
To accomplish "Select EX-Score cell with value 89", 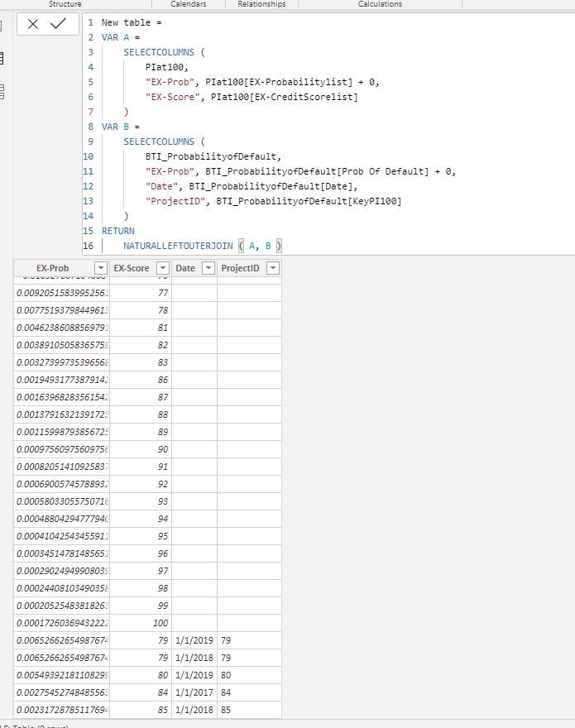I will (141, 432).
